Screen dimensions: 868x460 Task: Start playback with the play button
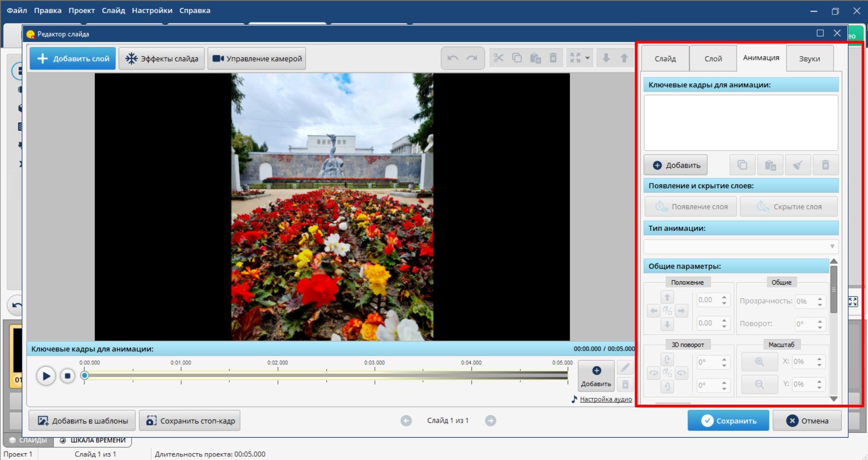pos(46,376)
